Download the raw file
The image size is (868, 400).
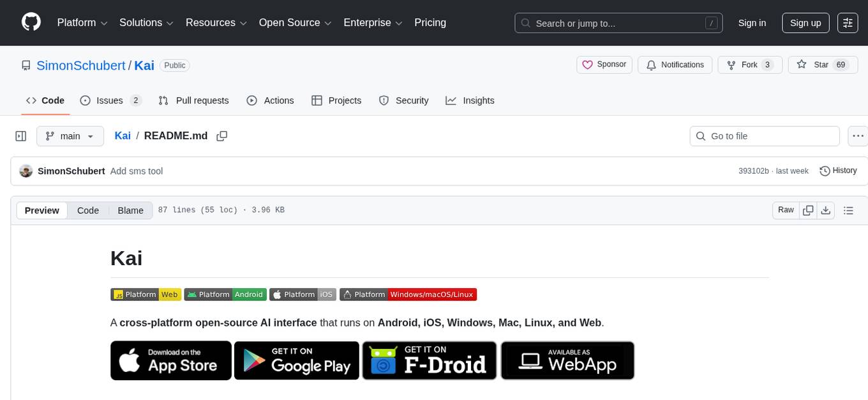pyautogui.click(x=825, y=210)
